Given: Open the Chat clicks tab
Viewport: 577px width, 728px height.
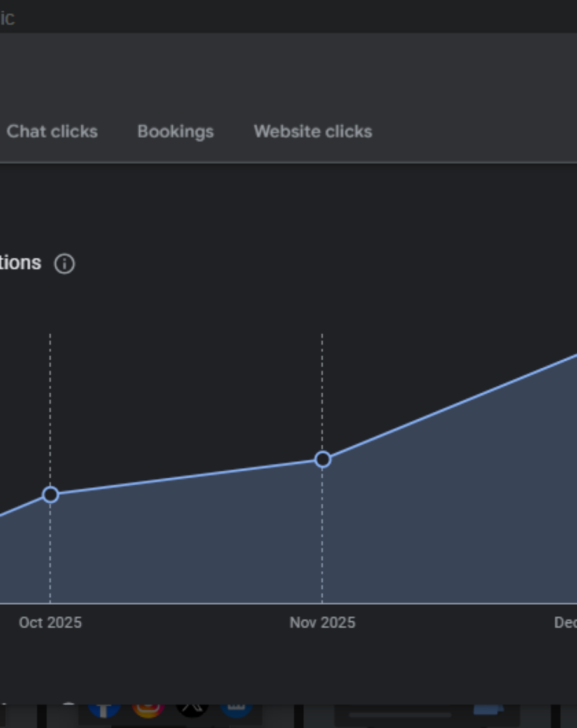Looking at the screenshot, I should pos(52,131).
